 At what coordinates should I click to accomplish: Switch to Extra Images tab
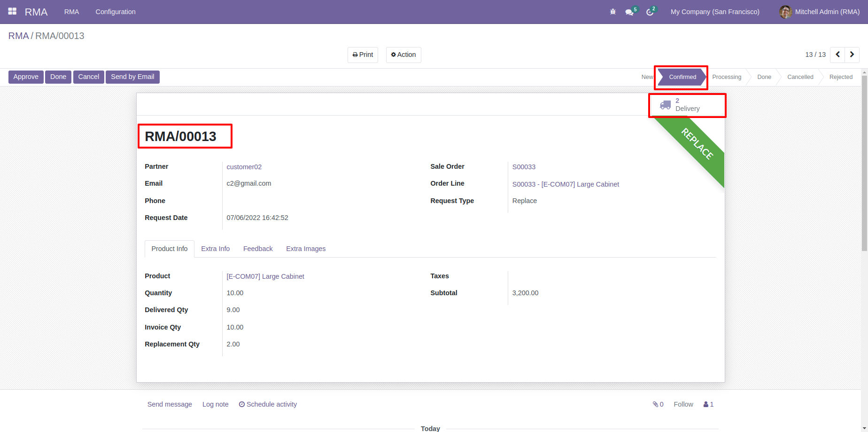[306, 249]
